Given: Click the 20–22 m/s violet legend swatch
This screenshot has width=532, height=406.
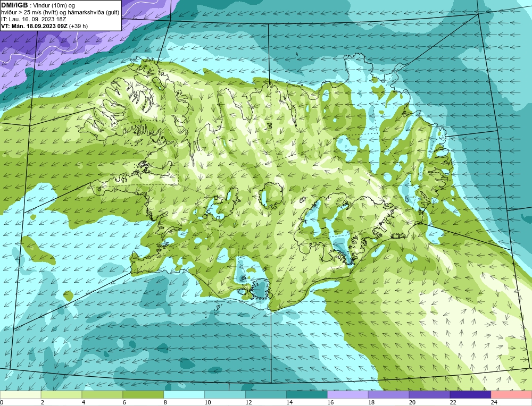Looking at the screenshot, I should (x=429, y=395).
